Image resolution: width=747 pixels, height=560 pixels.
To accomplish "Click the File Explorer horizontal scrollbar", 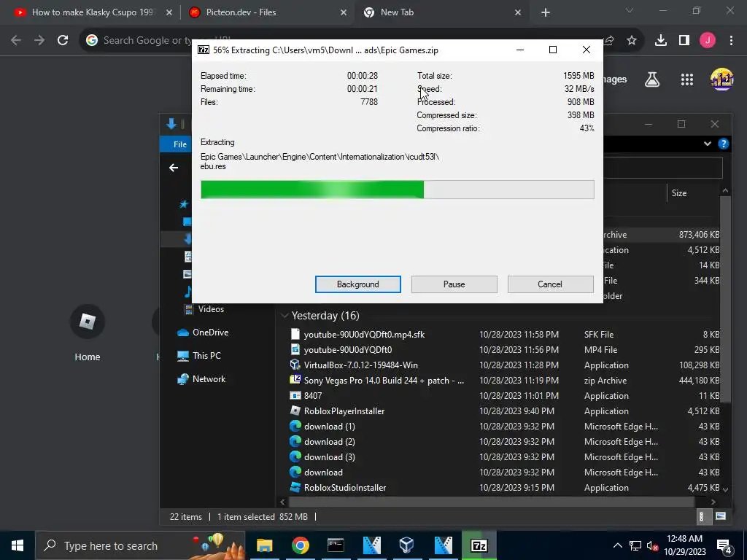I will click(x=491, y=502).
